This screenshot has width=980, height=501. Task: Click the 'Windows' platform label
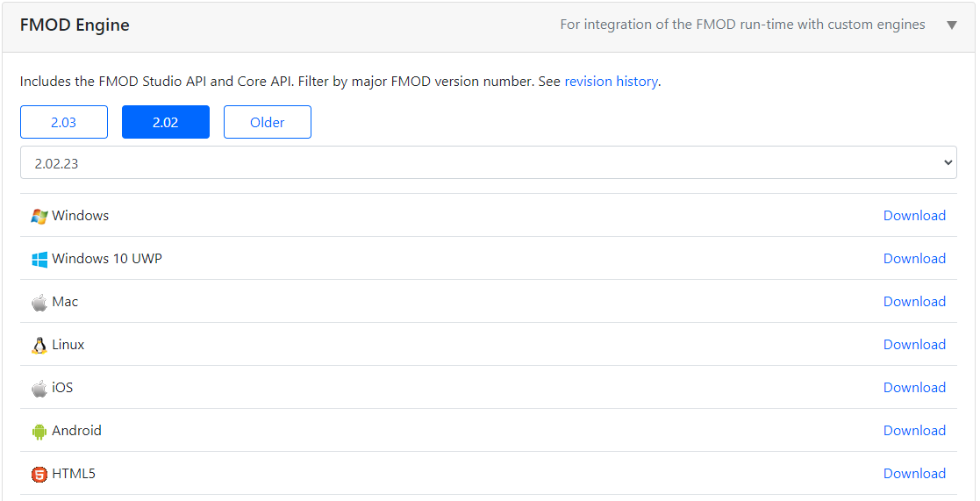tap(81, 216)
